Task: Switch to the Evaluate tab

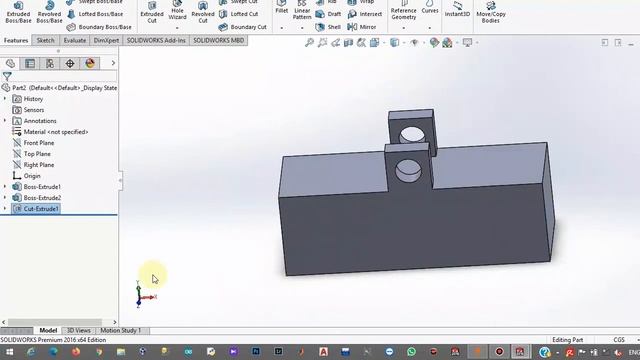Action: tap(75, 40)
